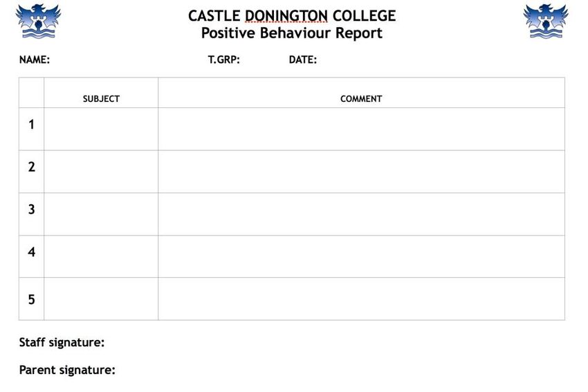Click the left college crest logo
Image resolution: width=588 pixels, height=392 pixels.
click(x=38, y=21)
